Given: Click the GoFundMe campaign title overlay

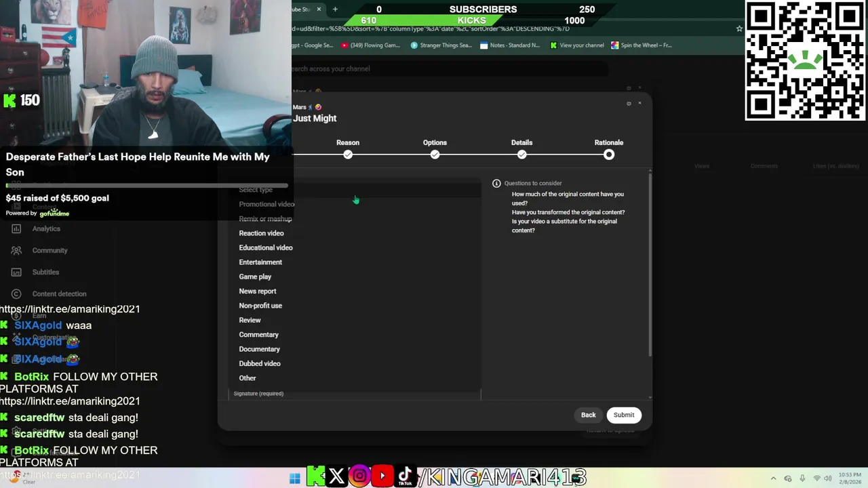Looking at the screenshot, I should 138,164.
